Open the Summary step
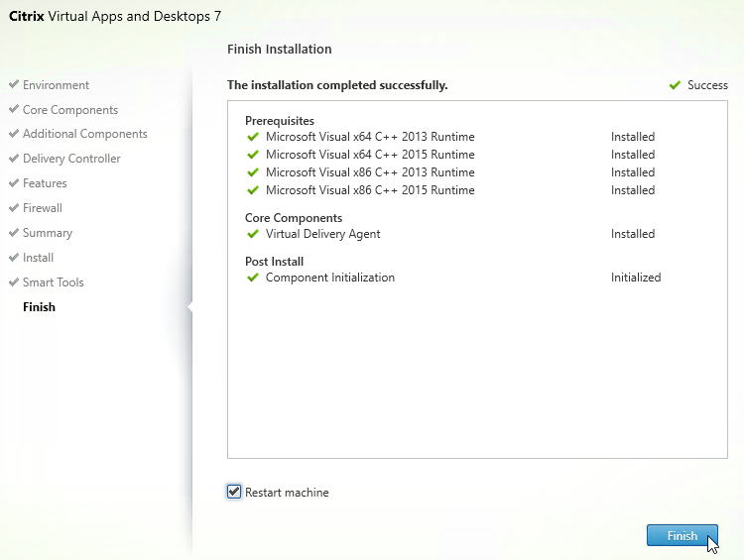This screenshot has height=560, width=744. tap(48, 233)
